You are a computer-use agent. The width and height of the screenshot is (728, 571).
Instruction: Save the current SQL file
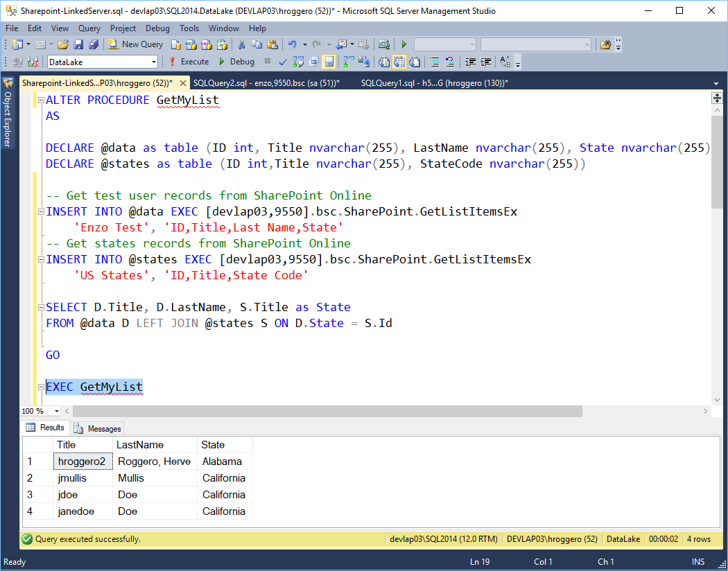point(78,44)
